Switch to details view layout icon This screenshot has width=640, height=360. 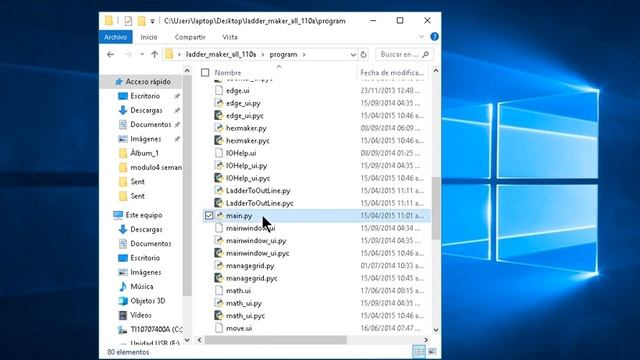[419, 351]
